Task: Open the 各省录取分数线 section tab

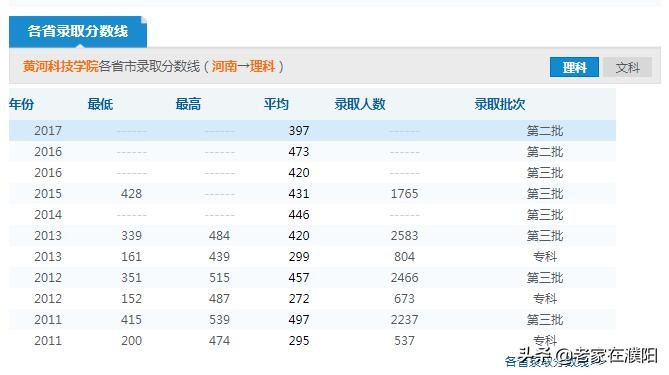Action: click(78, 32)
